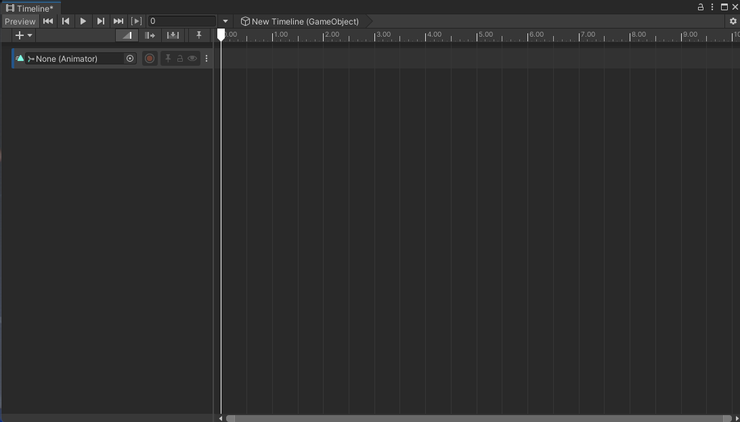Toggle the window lock icon

(x=701, y=7)
